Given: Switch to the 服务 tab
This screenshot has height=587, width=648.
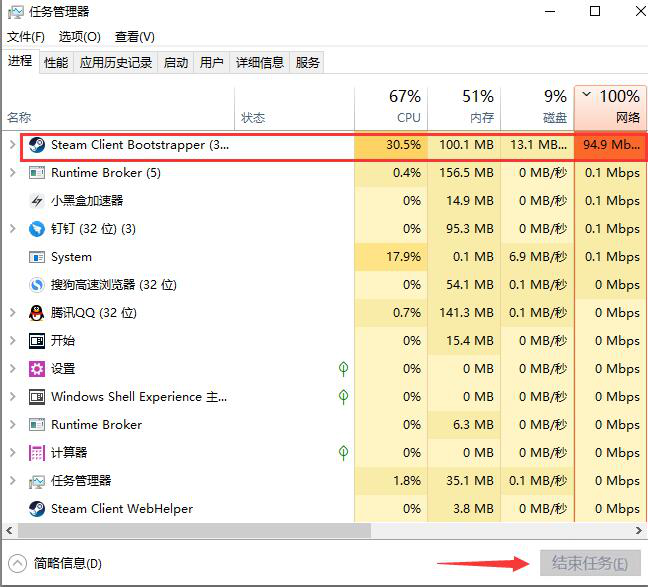Looking at the screenshot, I should click(x=307, y=62).
